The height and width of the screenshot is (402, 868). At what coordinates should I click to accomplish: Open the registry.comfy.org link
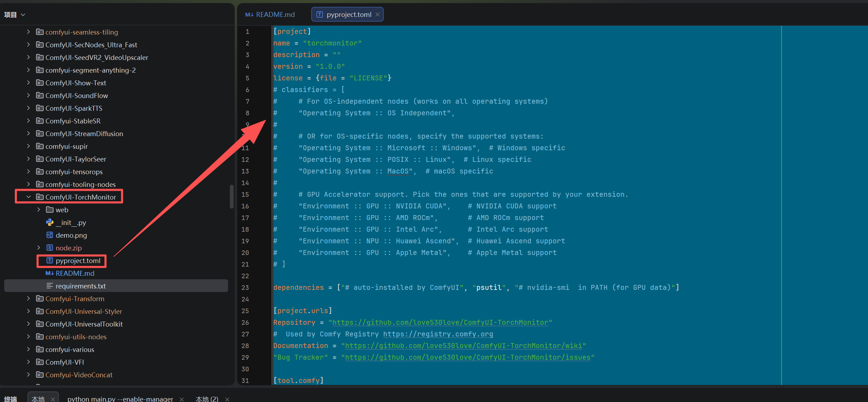click(438, 334)
